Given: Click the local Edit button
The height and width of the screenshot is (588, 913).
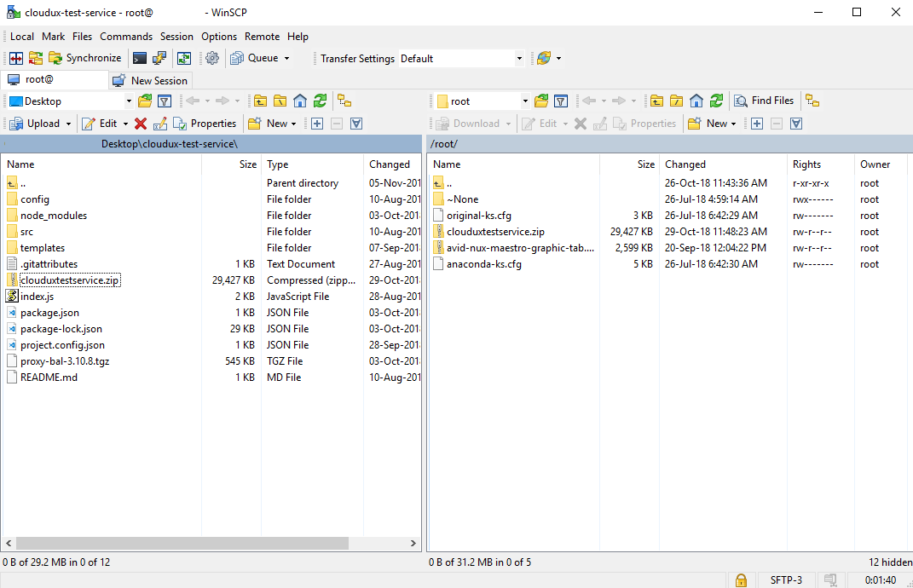Looking at the screenshot, I should point(100,124).
